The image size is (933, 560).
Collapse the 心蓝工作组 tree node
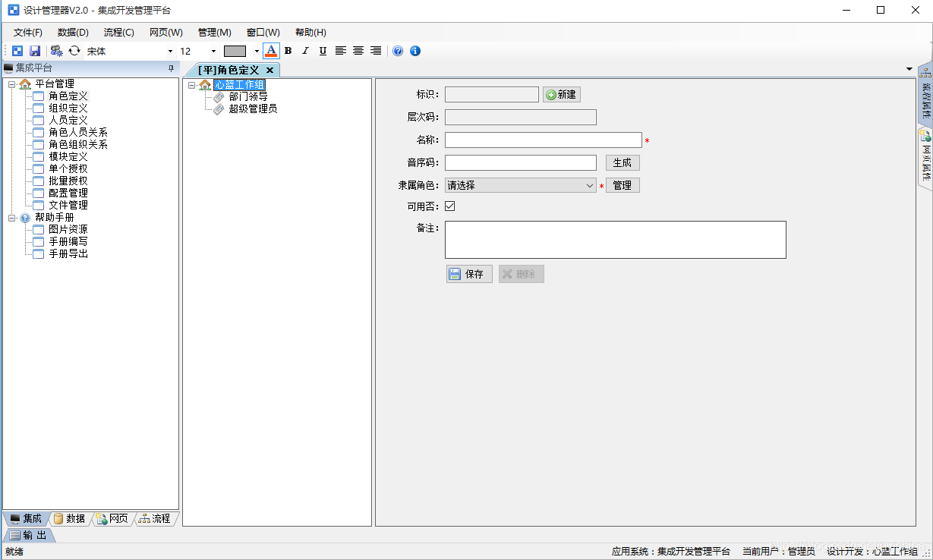pyautogui.click(x=191, y=85)
